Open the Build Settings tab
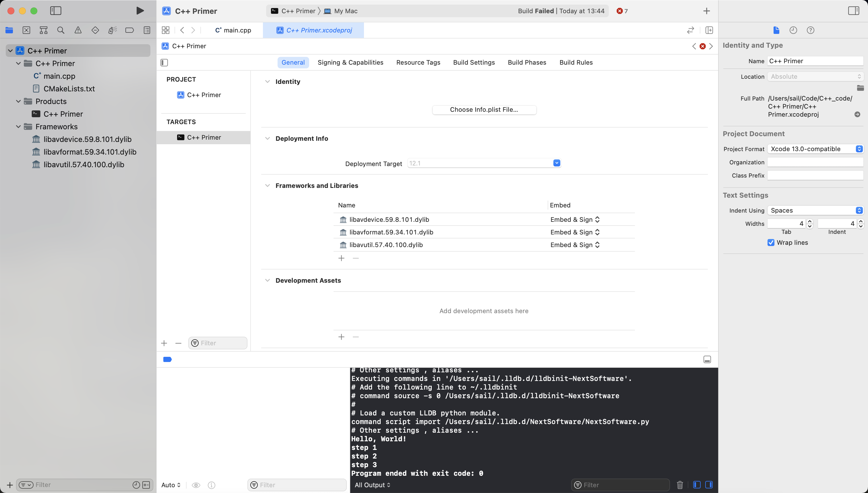This screenshot has width=868, height=493. click(474, 62)
